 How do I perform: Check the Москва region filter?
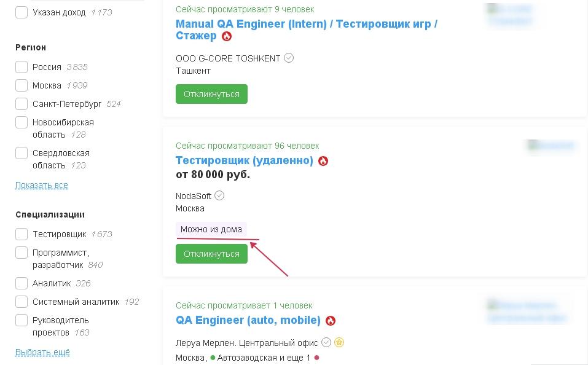pos(22,85)
